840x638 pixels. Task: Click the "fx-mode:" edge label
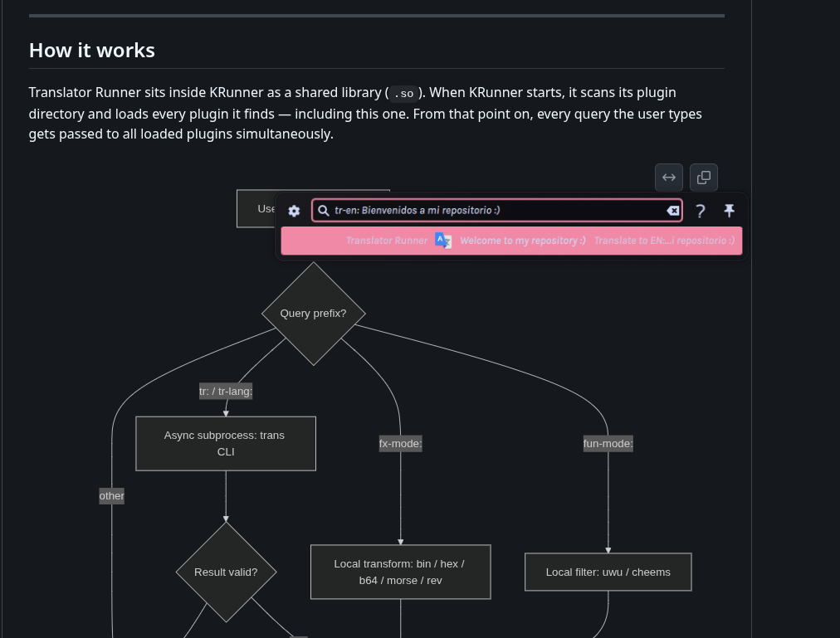(401, 444)
